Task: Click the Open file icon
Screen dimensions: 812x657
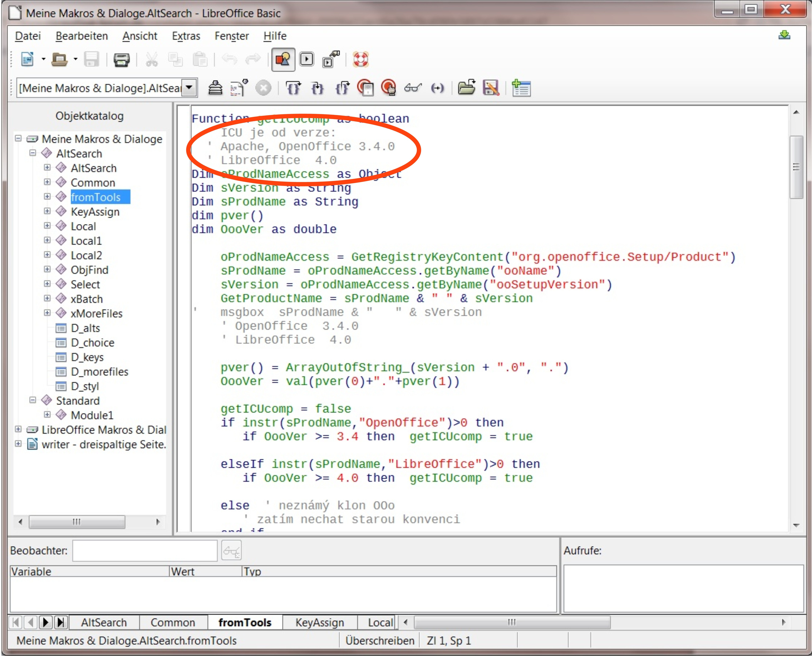Action: pos(59,59)
